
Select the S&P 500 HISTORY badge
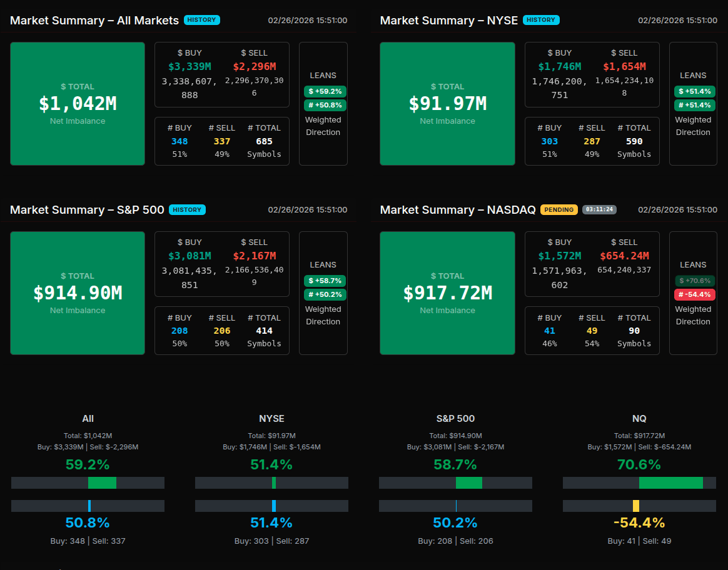[187, 210]
